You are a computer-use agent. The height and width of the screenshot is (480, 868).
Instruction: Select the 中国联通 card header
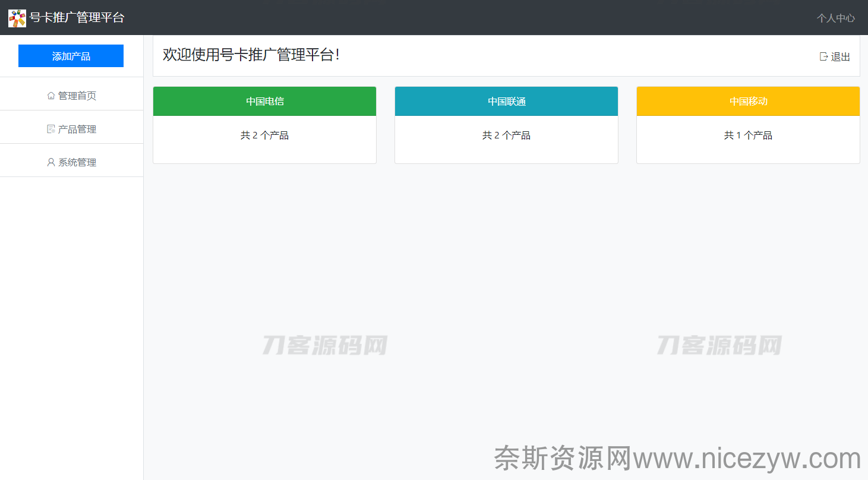[506, 101]
